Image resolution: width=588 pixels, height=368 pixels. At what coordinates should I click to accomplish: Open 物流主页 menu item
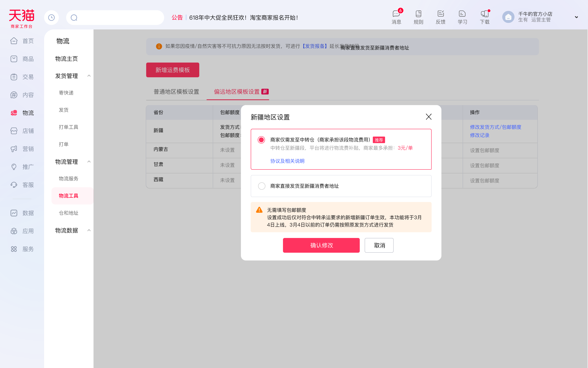(x=66, y=59)
